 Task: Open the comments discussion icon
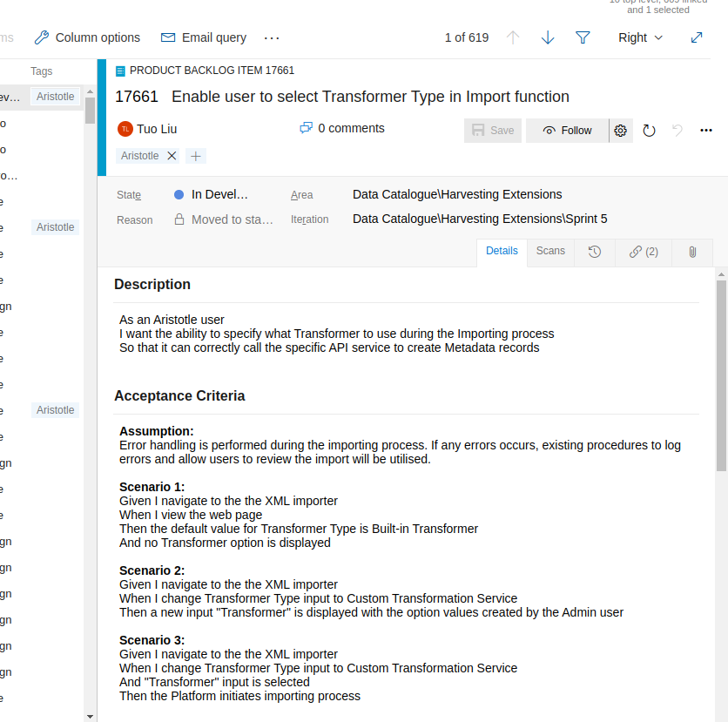coord(306,128)
